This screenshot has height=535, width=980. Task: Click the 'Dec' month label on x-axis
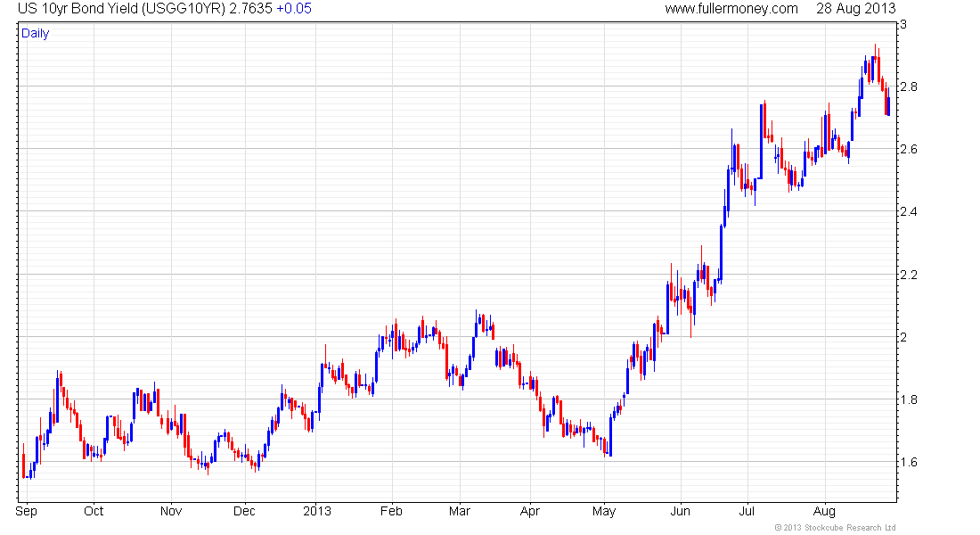[244, 511]
